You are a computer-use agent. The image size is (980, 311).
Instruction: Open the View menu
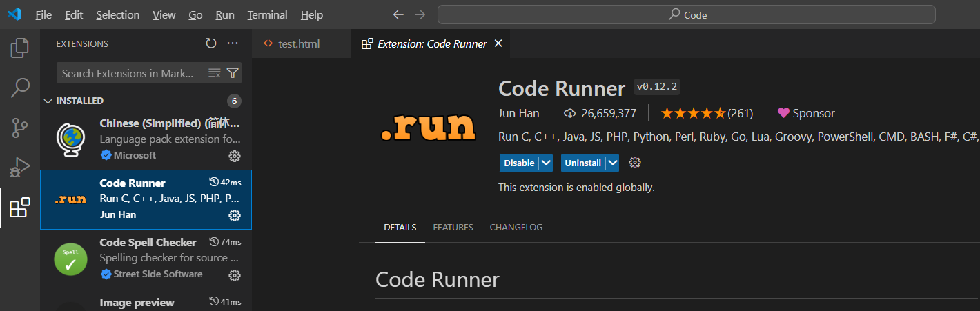pyautogui.click(x=164, y=14)
